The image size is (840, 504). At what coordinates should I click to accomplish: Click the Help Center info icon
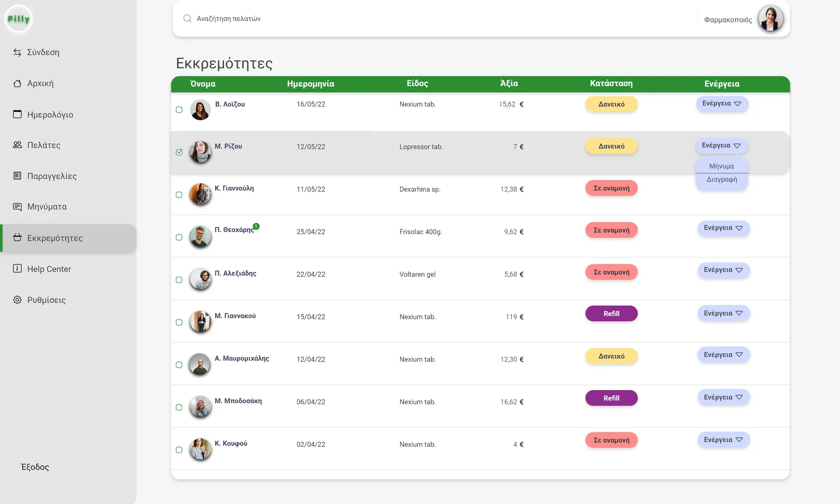(x=17, y=268)
